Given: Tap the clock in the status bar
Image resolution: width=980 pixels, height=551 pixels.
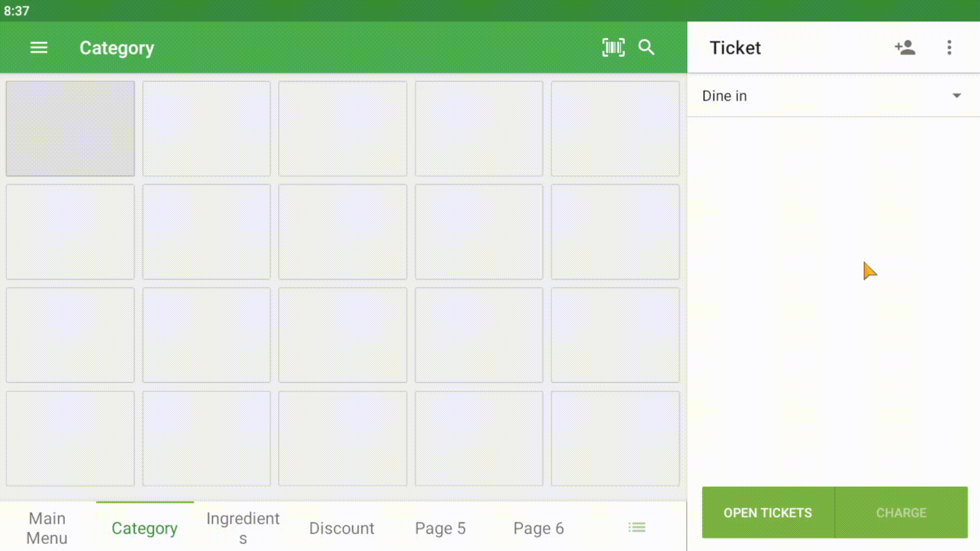Looking at the screenshot, I should [17, 10].
